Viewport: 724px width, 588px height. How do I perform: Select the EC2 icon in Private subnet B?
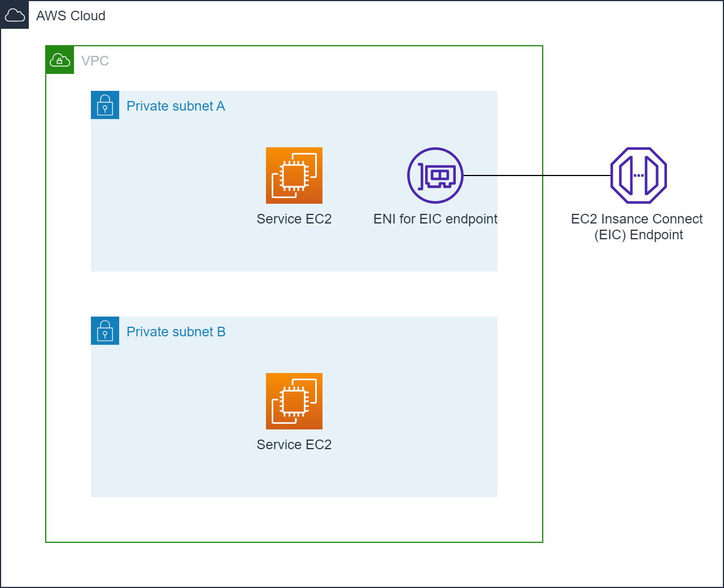click(294, 401)
